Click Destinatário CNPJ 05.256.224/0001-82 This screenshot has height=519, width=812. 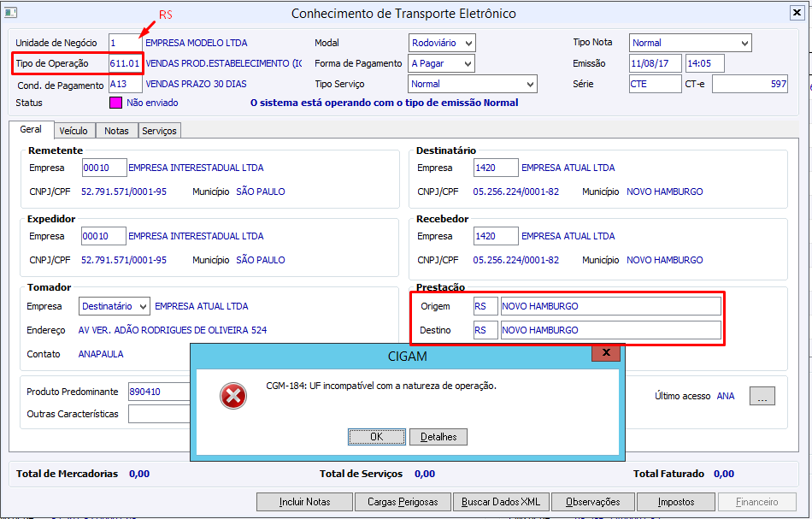515,192
